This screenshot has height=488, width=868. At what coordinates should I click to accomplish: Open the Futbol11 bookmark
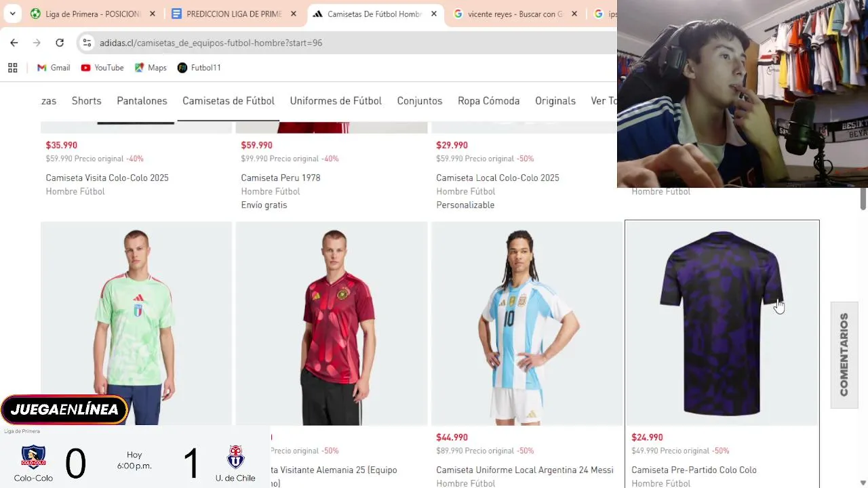pyautogui.click(x=199, y=68)
